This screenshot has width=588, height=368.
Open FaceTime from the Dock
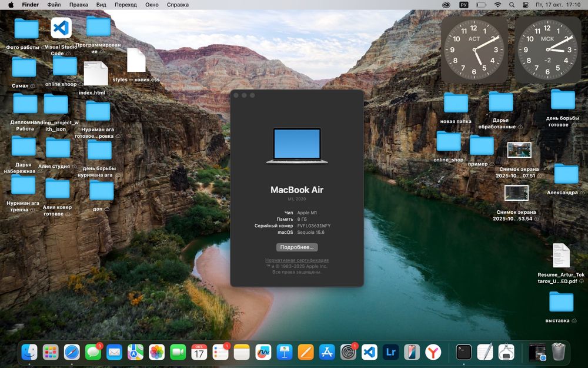(178, 352)
